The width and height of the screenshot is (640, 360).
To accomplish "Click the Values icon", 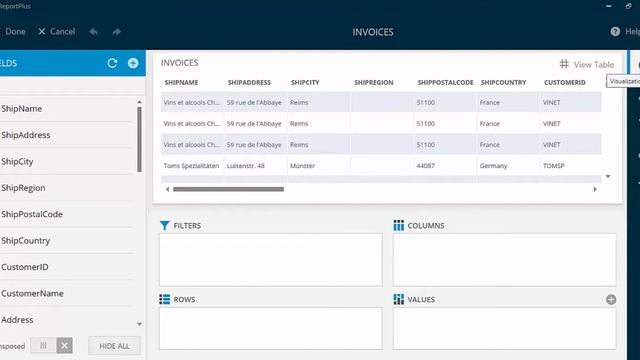I will [x=398, y=299].
